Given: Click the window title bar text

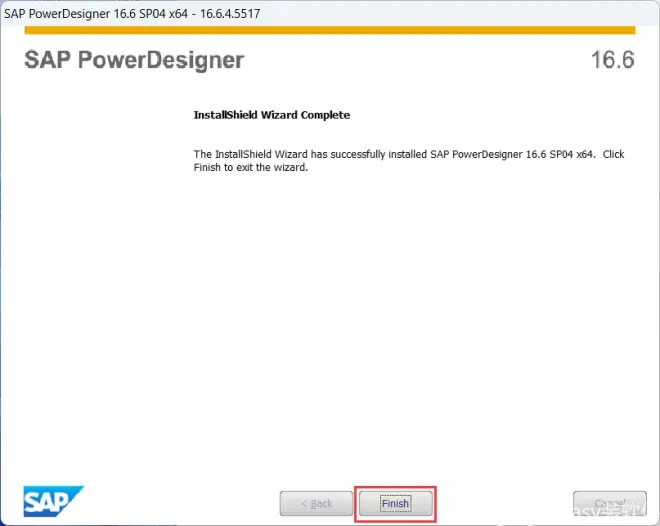Looking at the screenshot, I should point(132,13).
